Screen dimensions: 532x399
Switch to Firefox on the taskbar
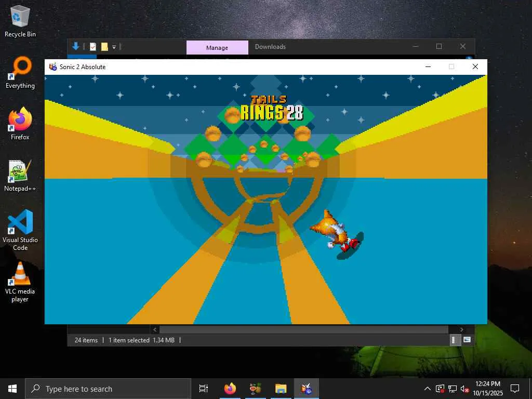pyautogui.click(x=230, y=389)
